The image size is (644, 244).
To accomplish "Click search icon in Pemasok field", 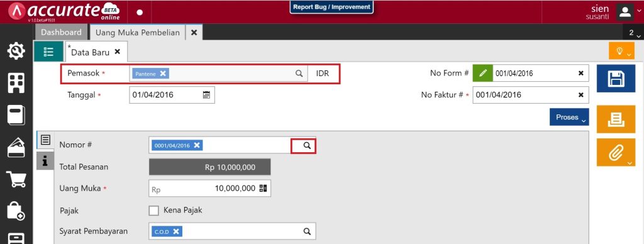I will [x=299, y=74].
